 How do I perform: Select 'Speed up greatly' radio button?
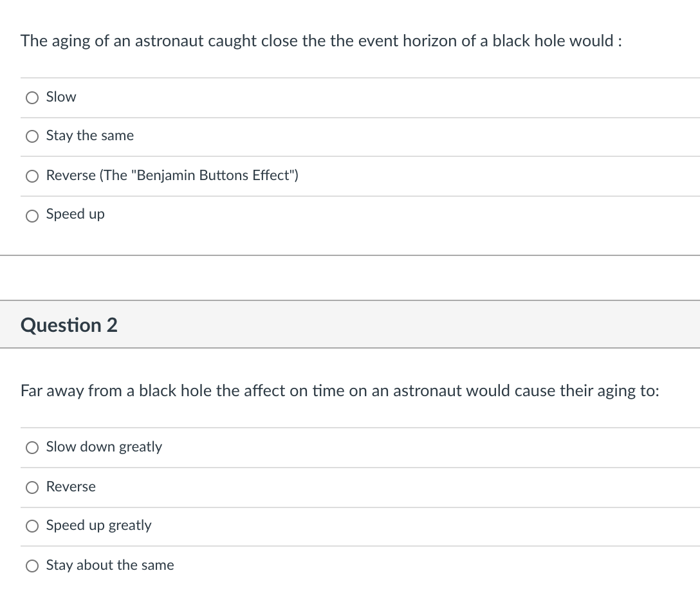point(32,526)
